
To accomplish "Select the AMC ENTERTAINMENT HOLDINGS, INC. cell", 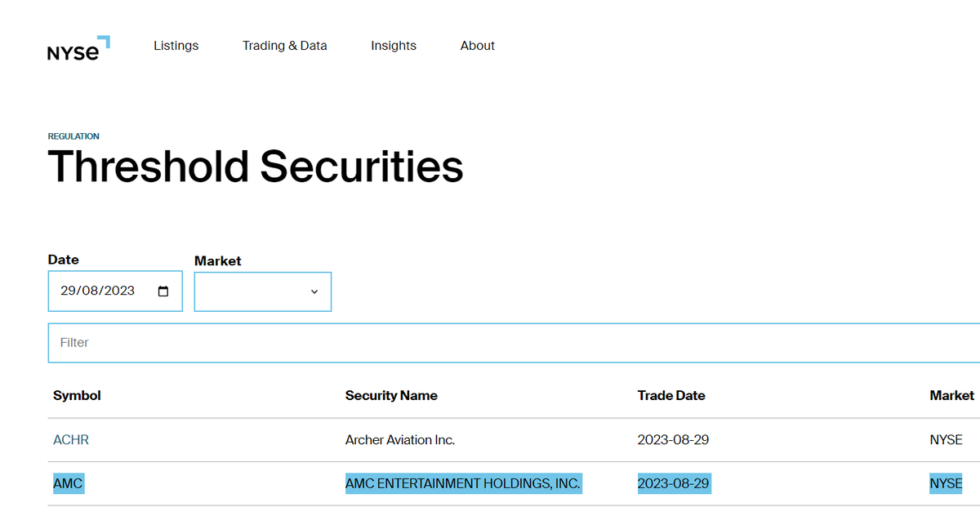I will point(463,483).
